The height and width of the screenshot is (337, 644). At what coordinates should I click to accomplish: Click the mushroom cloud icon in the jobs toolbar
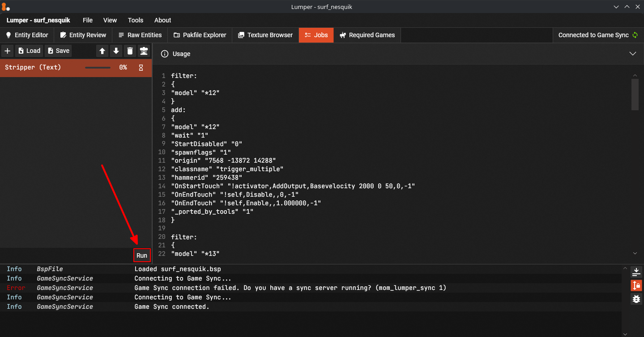(144, 51)
